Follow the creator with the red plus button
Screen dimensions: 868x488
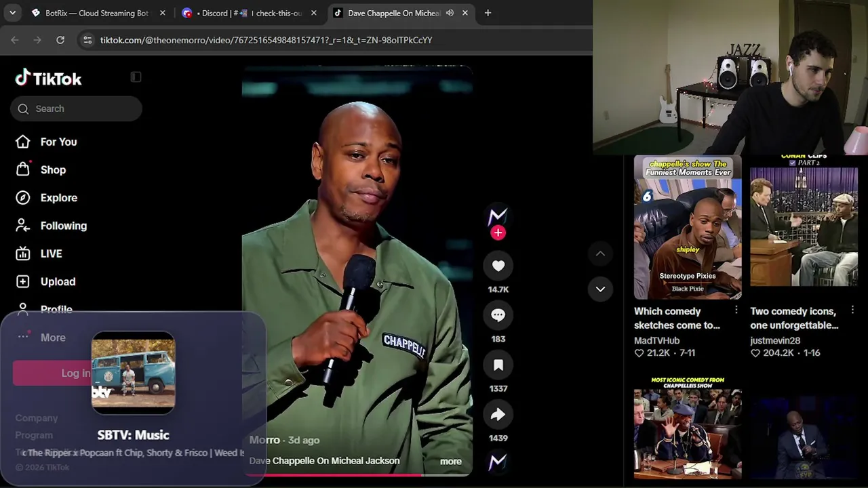(x=498, y=233)
